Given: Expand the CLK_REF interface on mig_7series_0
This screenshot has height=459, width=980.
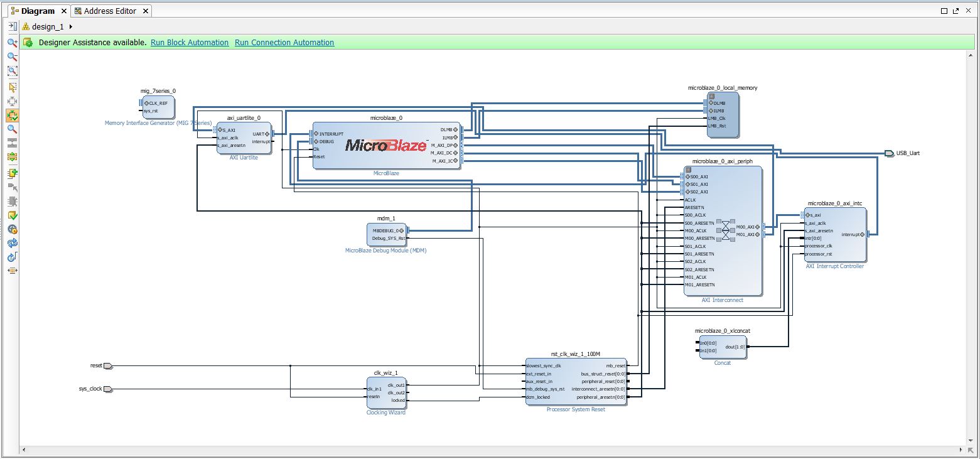Looking at the screenshot, I should pos(146,103).
